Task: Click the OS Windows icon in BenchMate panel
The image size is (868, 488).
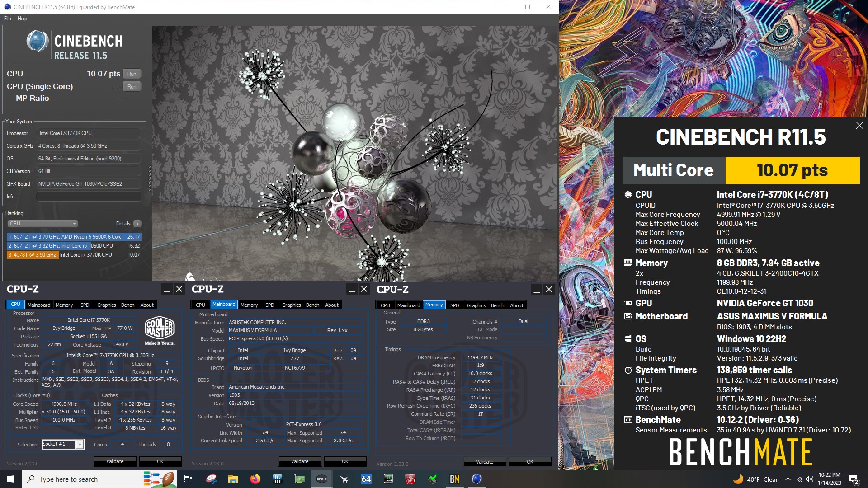Action: coord(628,339)
